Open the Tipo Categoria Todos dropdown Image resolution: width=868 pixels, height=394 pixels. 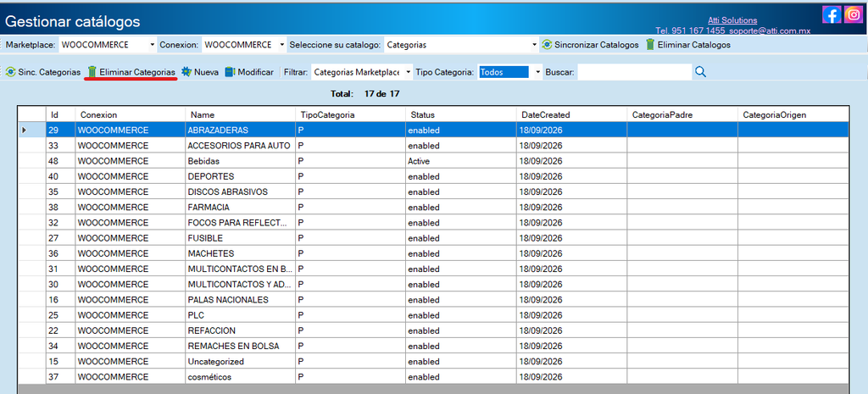click(x=537, y=72)
